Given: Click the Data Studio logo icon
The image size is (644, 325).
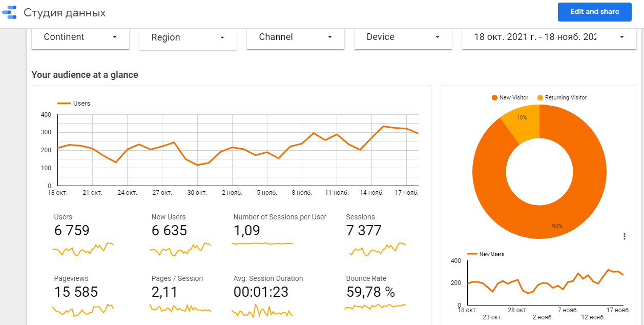Looking at the screenshot, I should (10, 12).
